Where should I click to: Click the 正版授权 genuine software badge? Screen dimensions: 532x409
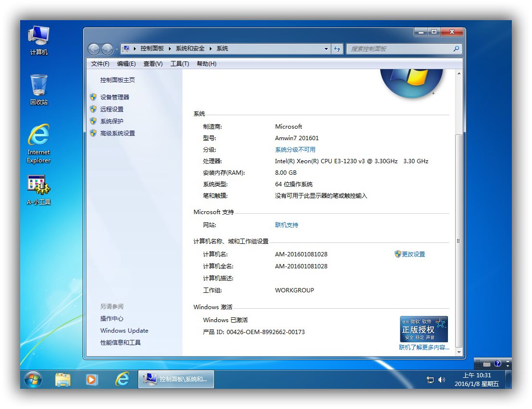[424, 329]
